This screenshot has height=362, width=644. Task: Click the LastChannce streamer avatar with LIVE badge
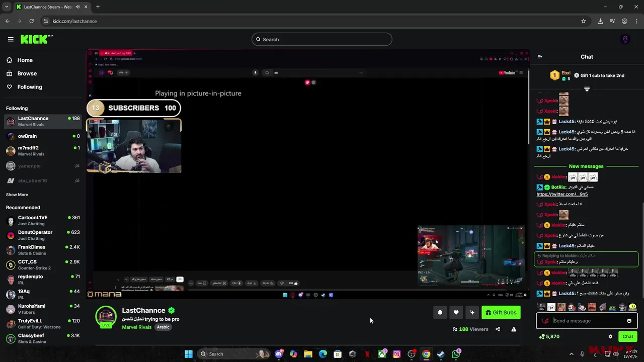106,317
